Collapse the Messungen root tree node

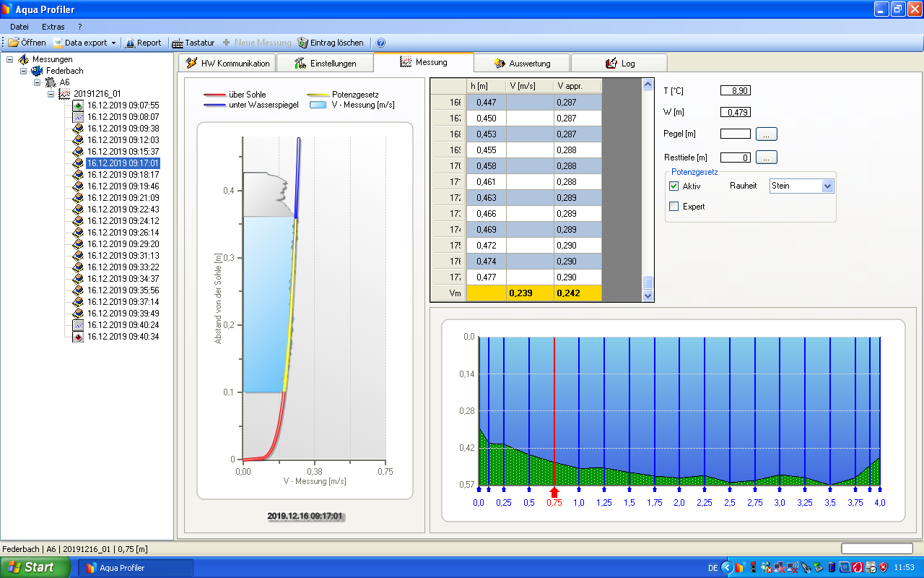pyautogui.click(x=10, y=59)
